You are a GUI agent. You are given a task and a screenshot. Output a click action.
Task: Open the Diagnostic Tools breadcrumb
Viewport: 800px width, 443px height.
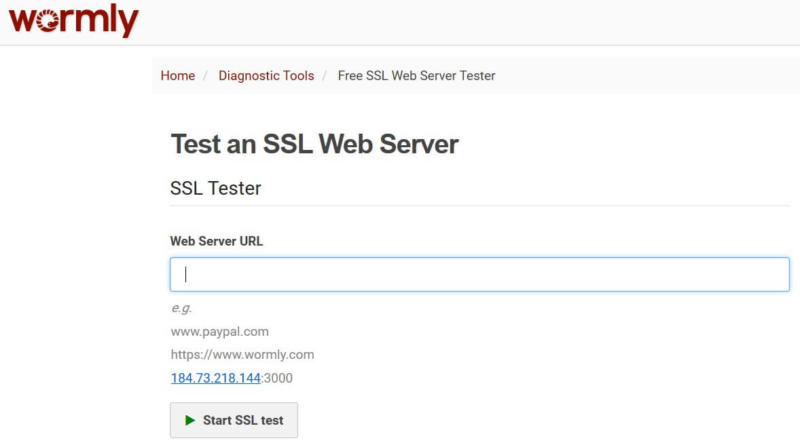pos(266,75)
